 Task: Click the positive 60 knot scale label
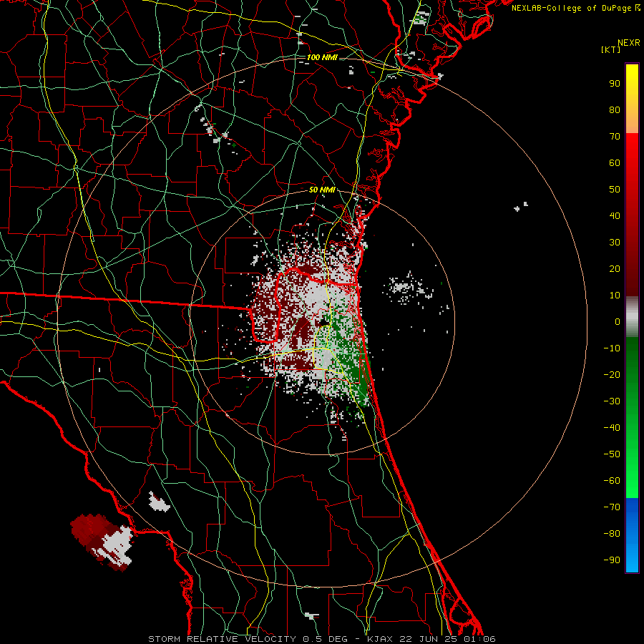(x=615, y=163)
